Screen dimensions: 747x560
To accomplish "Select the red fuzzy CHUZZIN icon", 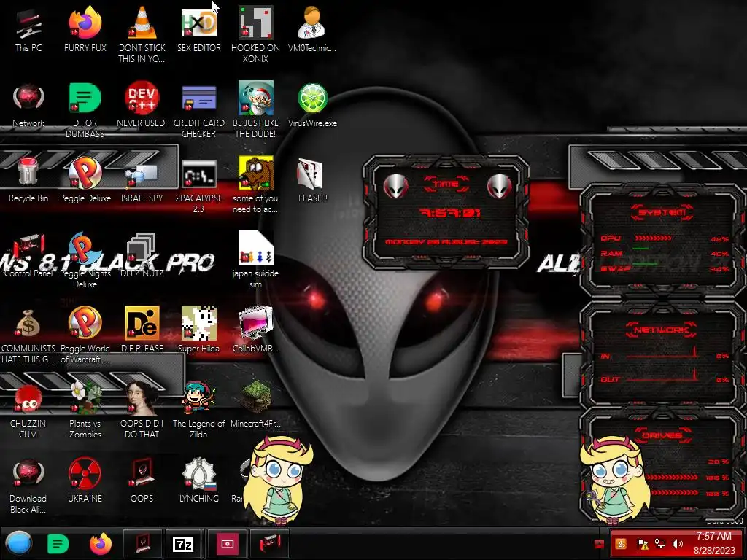I will 28,399.
